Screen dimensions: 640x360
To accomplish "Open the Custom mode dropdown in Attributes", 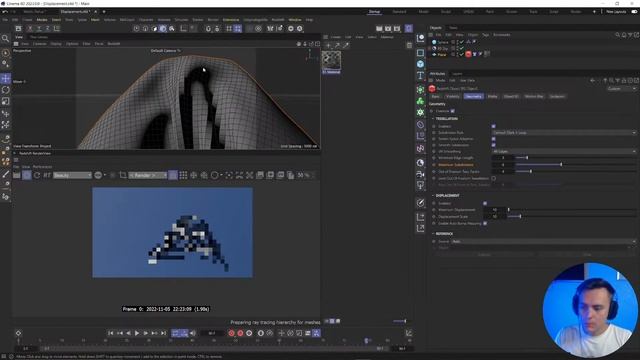I will tap(621, 89).
